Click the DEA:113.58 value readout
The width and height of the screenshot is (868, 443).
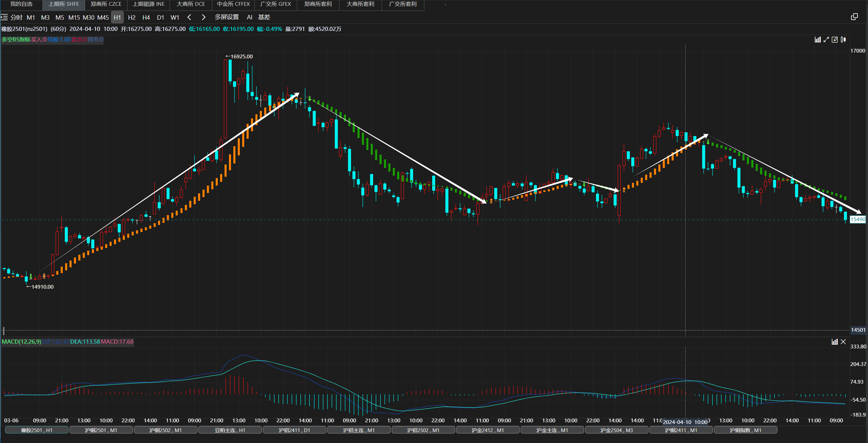click(85, 342)
